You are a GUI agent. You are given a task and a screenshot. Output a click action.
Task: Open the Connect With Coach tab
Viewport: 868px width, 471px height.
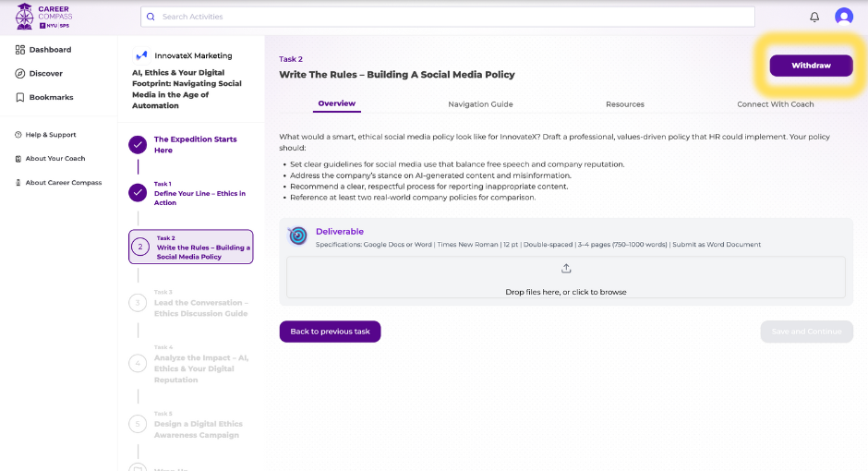point(775,104)
